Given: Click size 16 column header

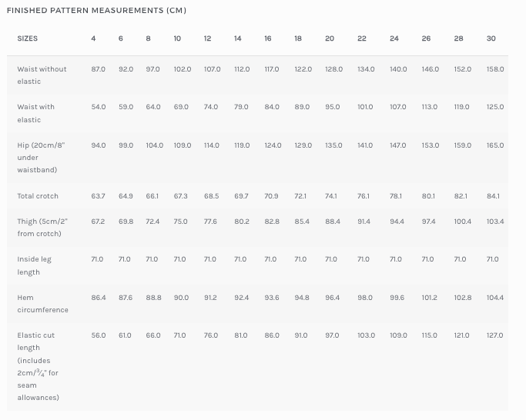Looking at the screenshot, I should [268, 38].
